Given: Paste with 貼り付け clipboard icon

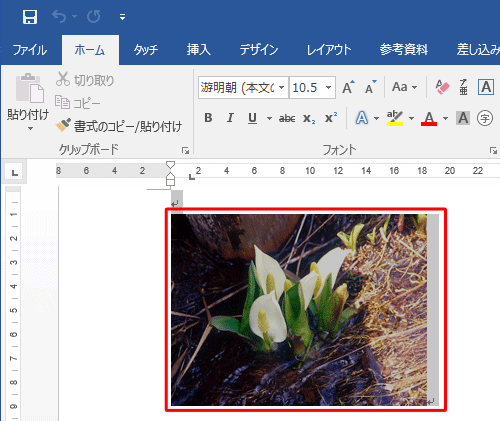Looking at the screenshot, I should click(x=30, y=88).
